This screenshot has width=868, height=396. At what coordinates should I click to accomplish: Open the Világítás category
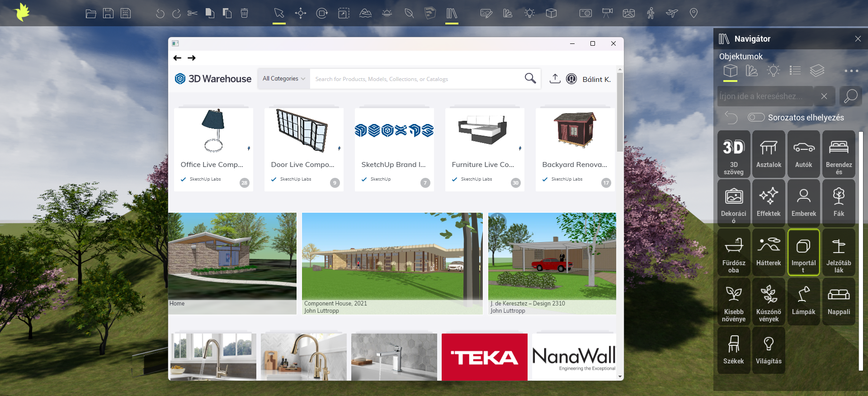(x=769, y=350)
